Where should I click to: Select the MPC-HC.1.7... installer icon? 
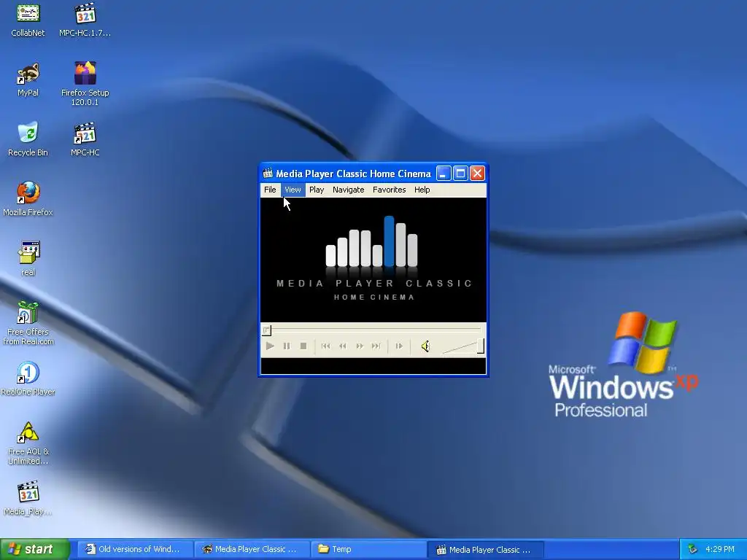(85, 20)
